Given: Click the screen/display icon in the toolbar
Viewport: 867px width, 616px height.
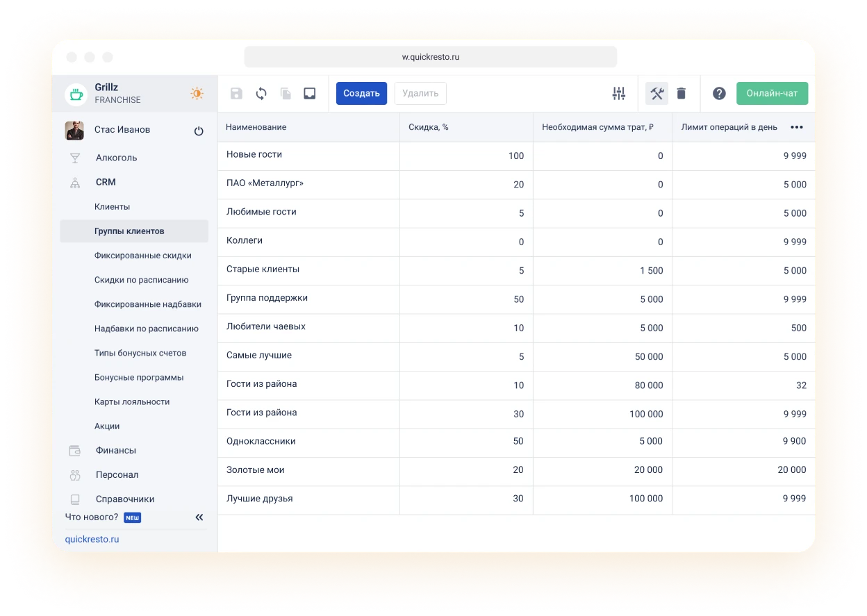Looking at the screenshot, I should tap(309, 93).
